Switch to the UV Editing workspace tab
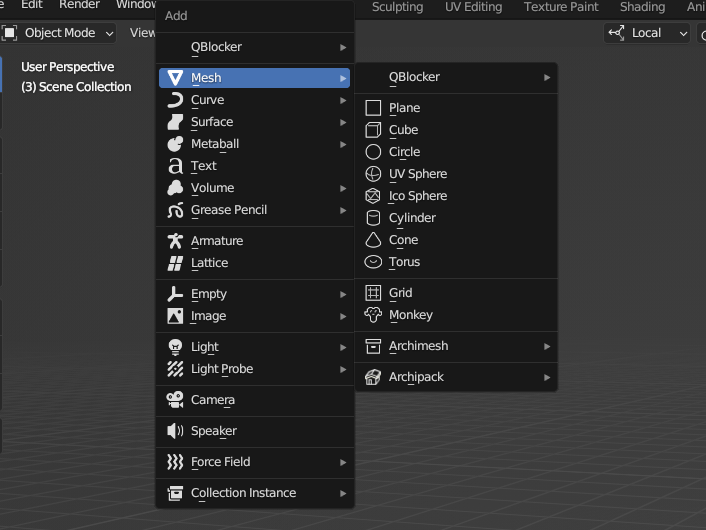Viewport: 706px width, 530px height. pyautogui.click(x=473, y=7)
